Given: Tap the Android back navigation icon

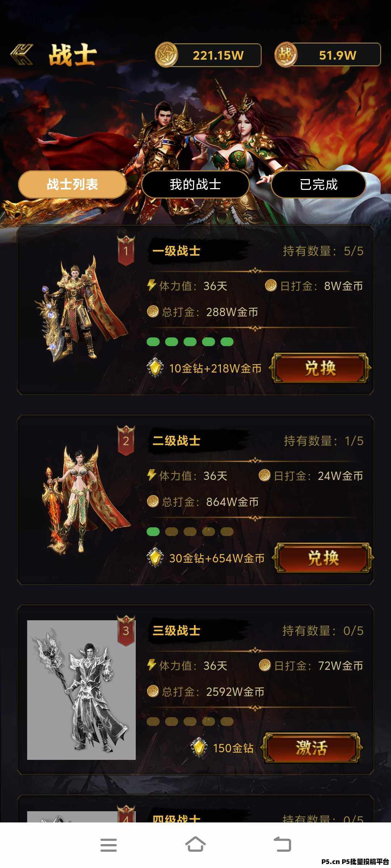Looking at the screenshot, I should pyautogui.click(x=282, y=844).
